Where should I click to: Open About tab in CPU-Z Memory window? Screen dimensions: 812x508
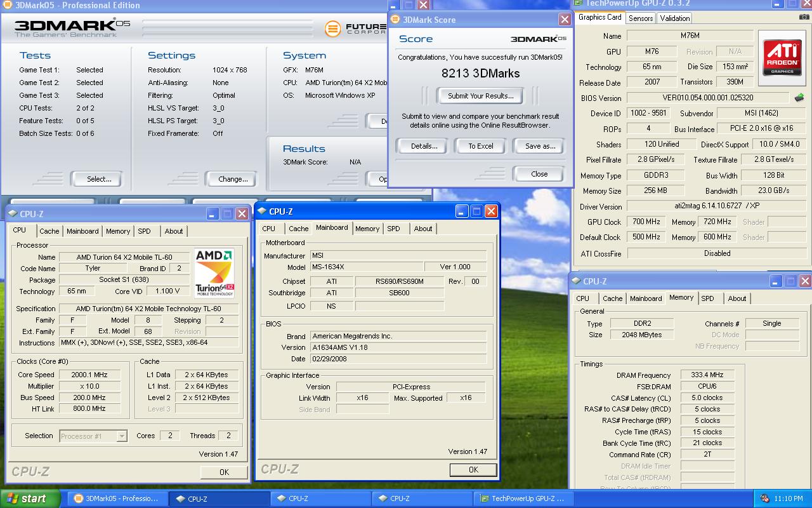[x=737, y=298]
